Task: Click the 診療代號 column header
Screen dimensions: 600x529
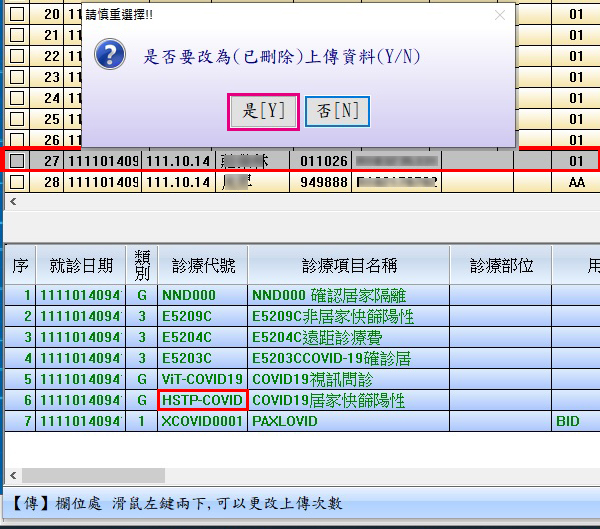Action: (203, 265)
